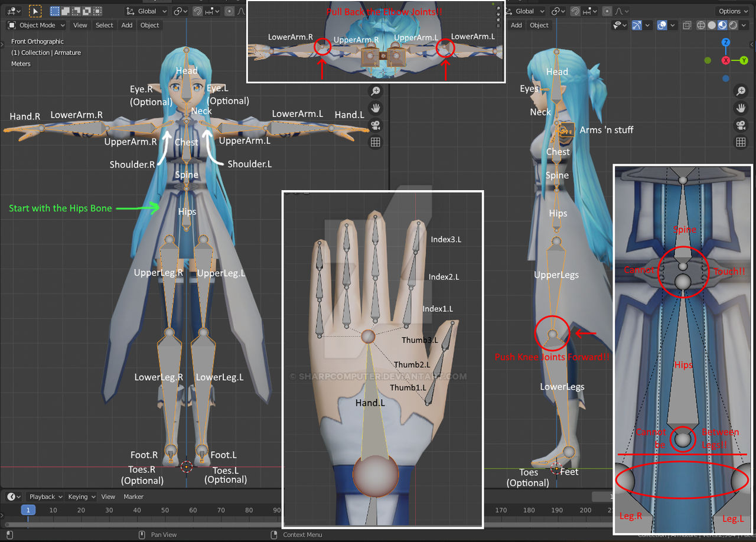Click the select tool arrow icon
Viewport: 756px width, 542px height.
pos(35,11)
